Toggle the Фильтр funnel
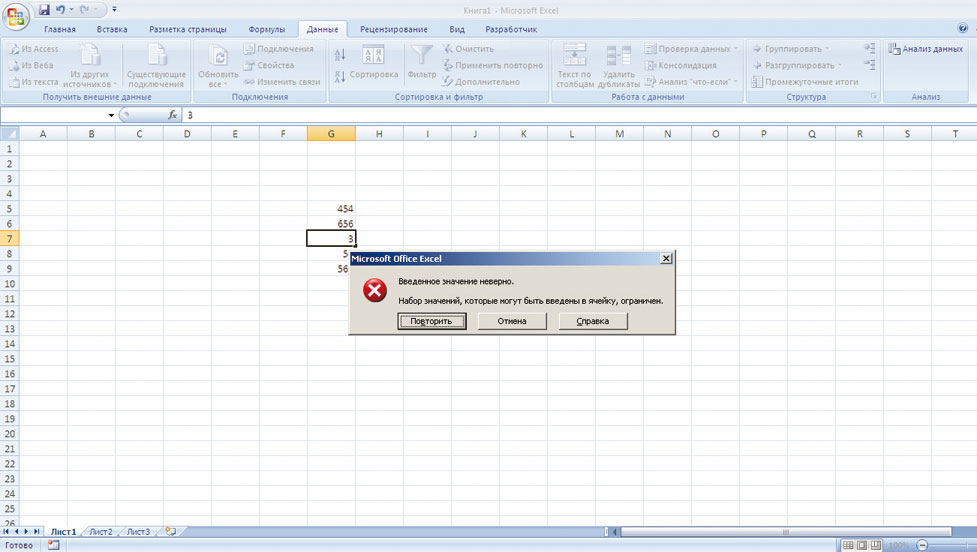Image resolution: width=977 pixels, height=552 pixels. 422,62
